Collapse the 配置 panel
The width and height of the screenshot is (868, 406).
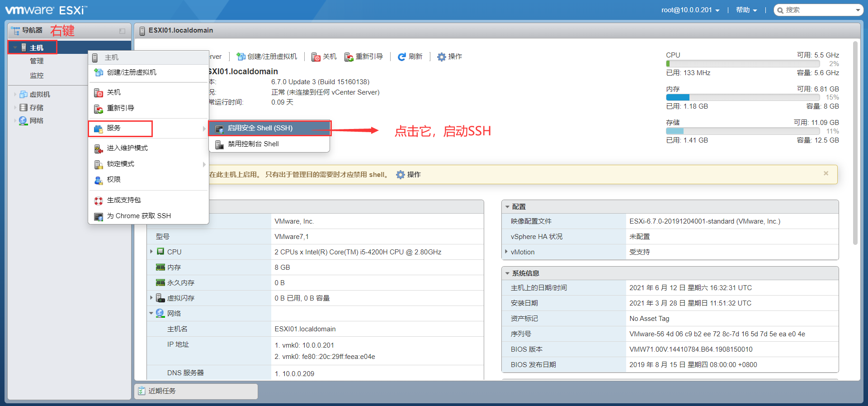(507, 207)
